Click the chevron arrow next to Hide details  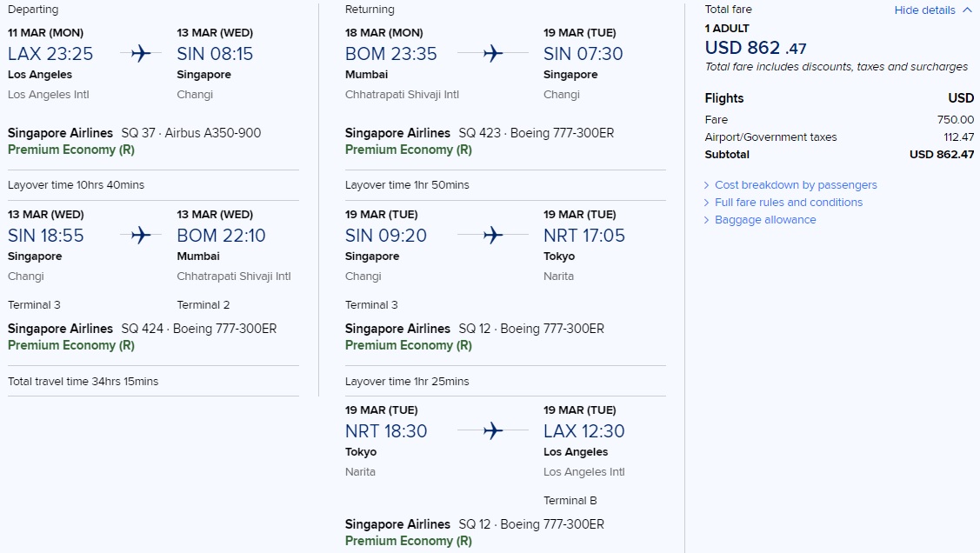(x=967, y=10)
